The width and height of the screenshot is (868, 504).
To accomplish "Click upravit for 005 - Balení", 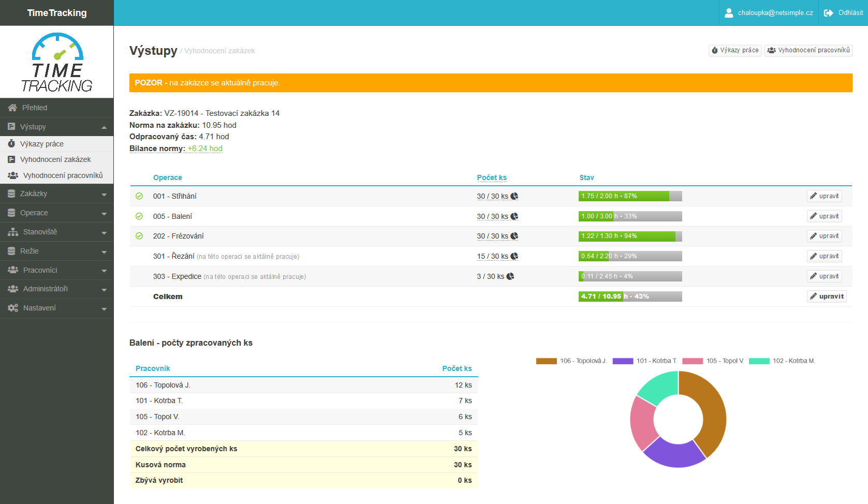I will pyautogui.click(x=825, y=216).
